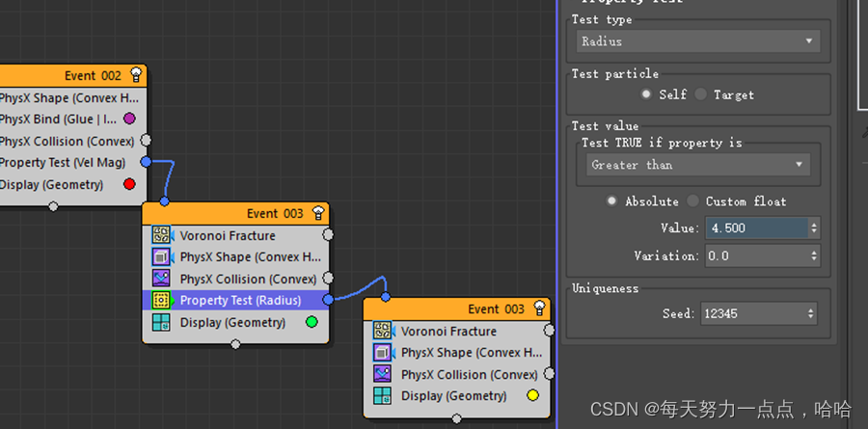868x429 pixels.
Task: Select Property Test (Radius) operator label
Action: point(240,300)
